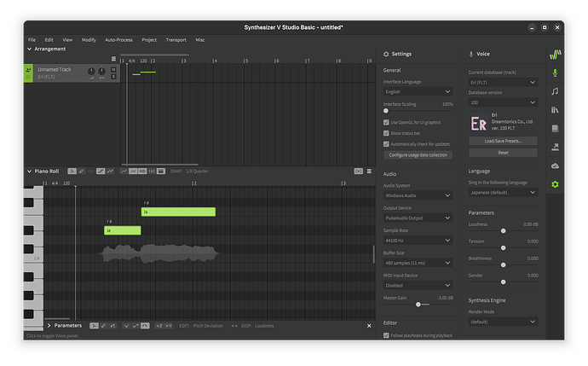
Task: Click the Synthesizer V logo icon in sidebar
Action: [x=555, y=55]
